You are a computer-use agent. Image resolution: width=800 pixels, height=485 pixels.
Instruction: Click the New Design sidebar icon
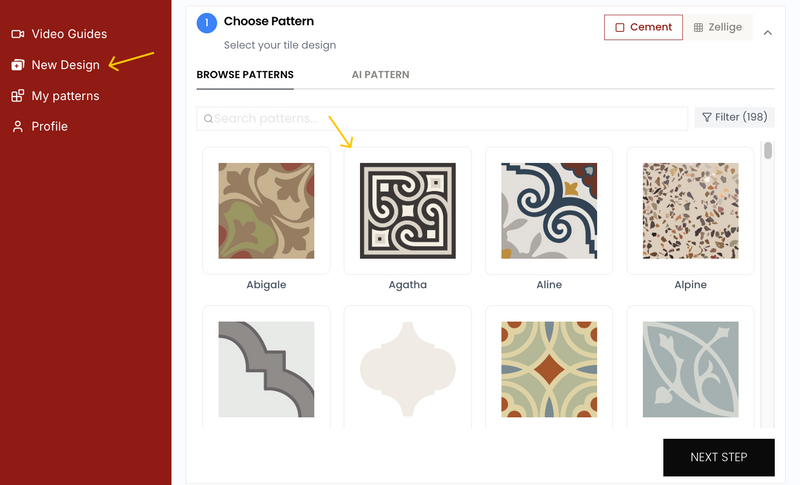coord(17,65)
